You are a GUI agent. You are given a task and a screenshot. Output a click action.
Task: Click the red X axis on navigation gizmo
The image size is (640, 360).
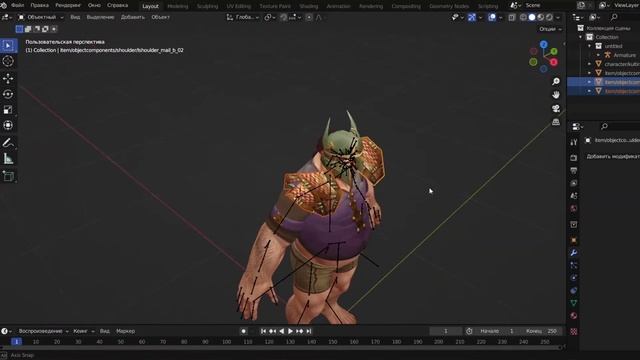(553, 62)
